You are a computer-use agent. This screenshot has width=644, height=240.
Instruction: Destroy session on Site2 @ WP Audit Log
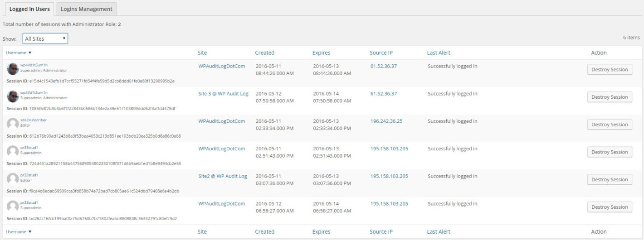coord(610,180)
